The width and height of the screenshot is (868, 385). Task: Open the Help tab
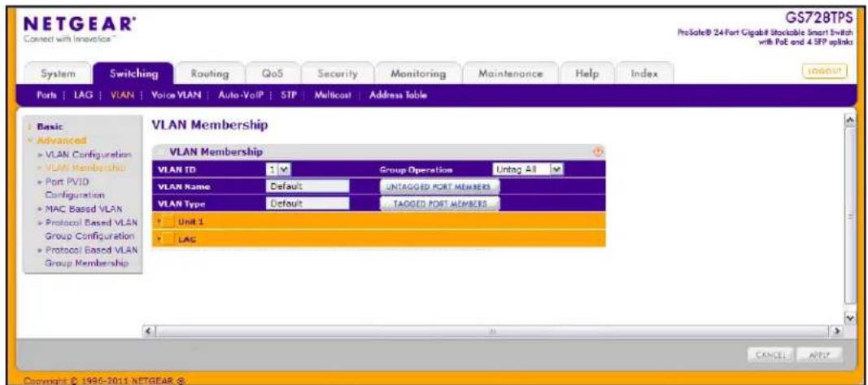click(587, 73)
